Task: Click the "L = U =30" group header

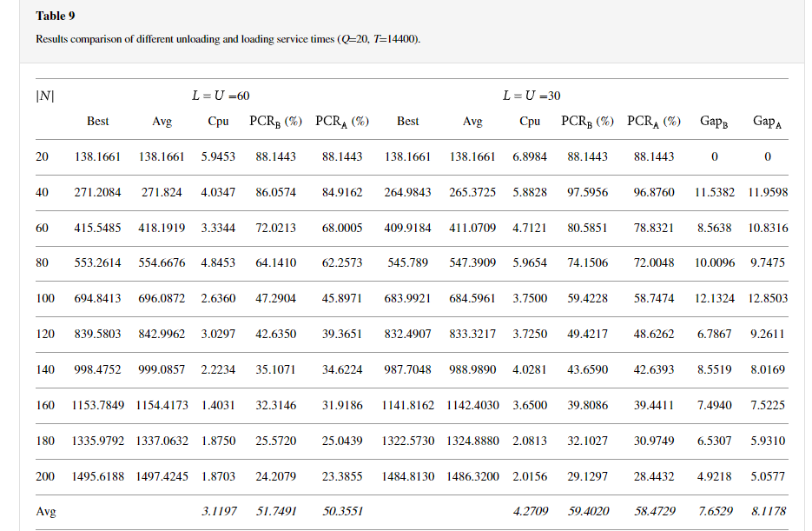Action: click(x=531, y=96)
